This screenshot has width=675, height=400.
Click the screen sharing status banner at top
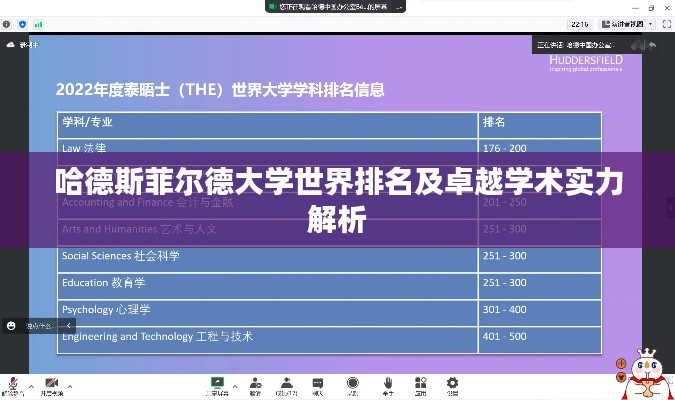pos(335,6)
